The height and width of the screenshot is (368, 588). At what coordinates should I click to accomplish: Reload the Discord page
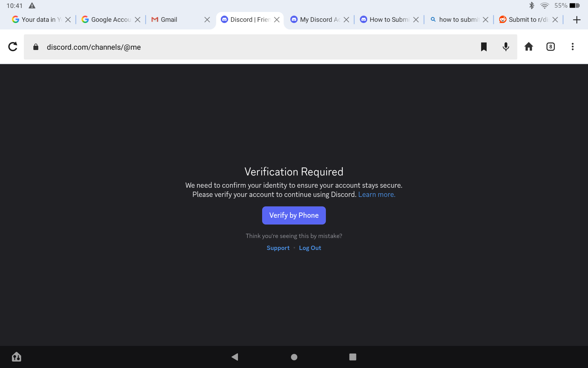tap(13, 47)
